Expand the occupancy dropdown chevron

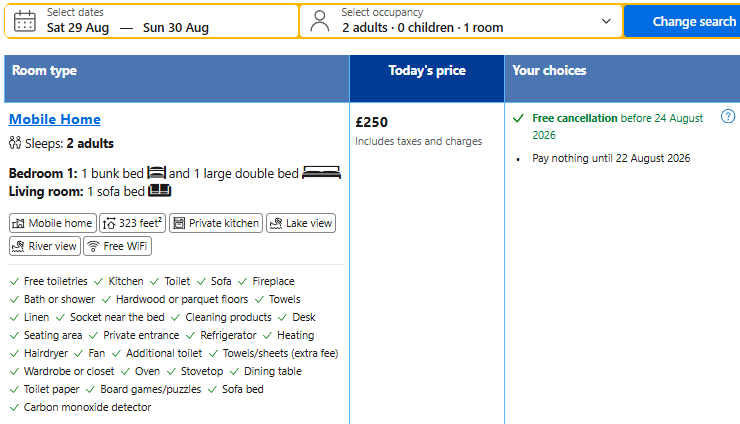606,21
